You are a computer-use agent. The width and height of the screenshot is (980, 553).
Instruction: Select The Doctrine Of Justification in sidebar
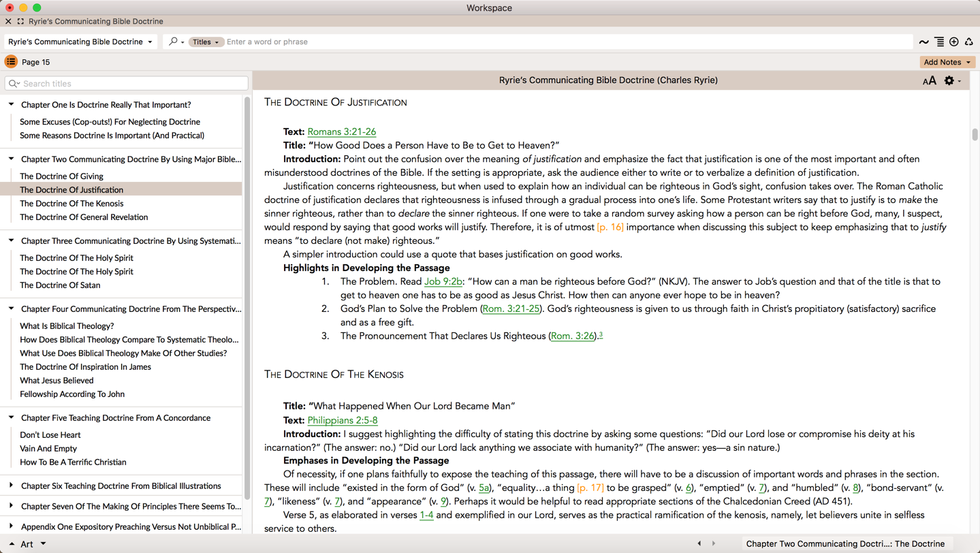[72, 190]
